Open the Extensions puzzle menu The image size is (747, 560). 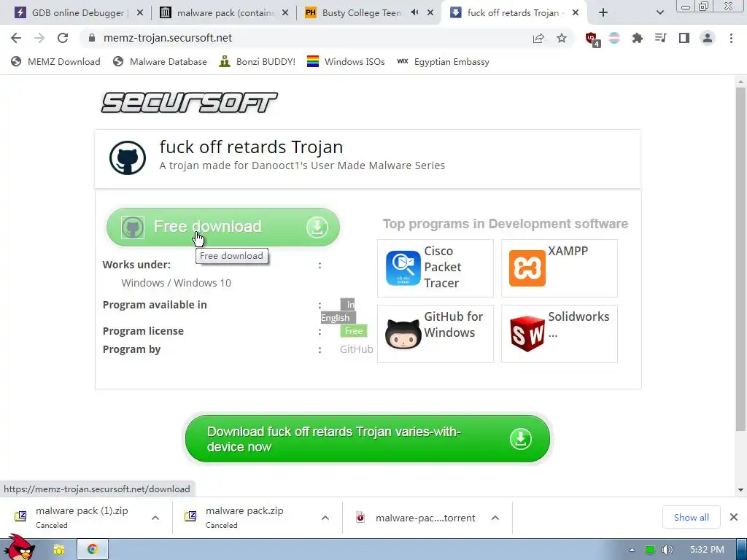click(x=637, y=38)
